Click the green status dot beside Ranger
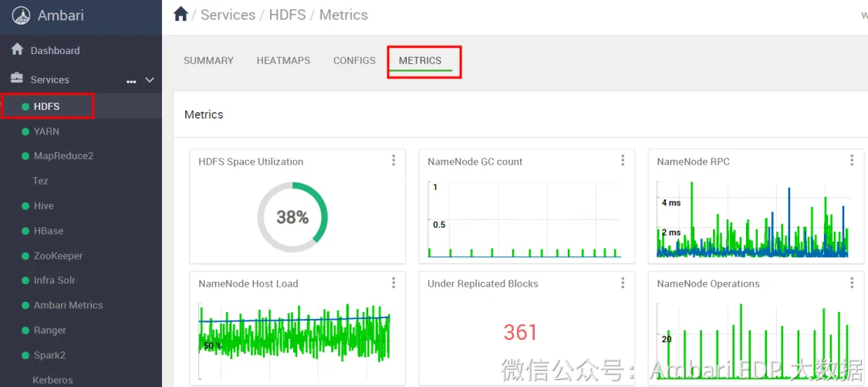Viewport: 868px width, 387px height. [25, 330]
